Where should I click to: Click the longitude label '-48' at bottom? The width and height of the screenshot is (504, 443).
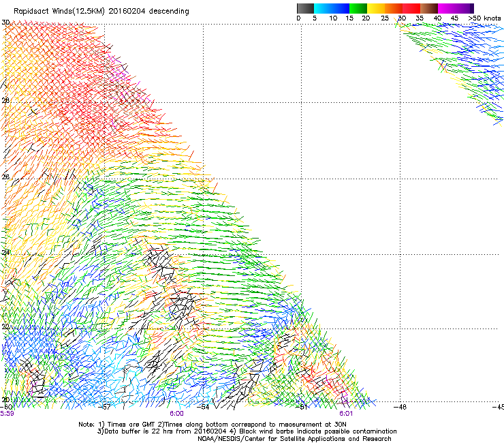click(400, 407)
